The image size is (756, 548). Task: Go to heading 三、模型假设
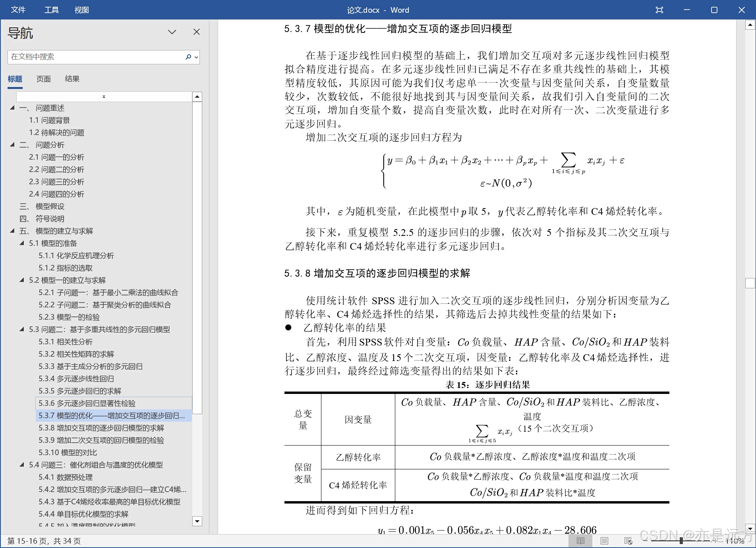click(42, 206)
